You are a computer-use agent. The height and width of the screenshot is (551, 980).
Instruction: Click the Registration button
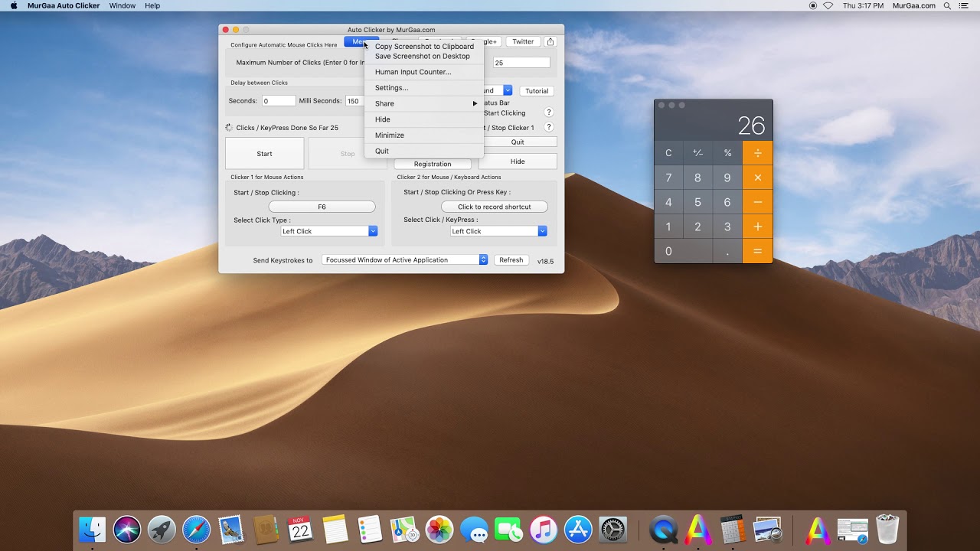pos(433,164)
